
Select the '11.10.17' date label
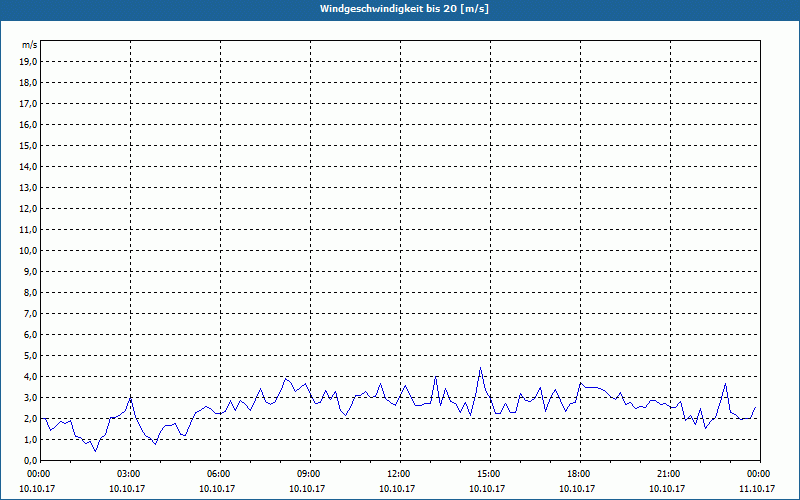point(757,488)
